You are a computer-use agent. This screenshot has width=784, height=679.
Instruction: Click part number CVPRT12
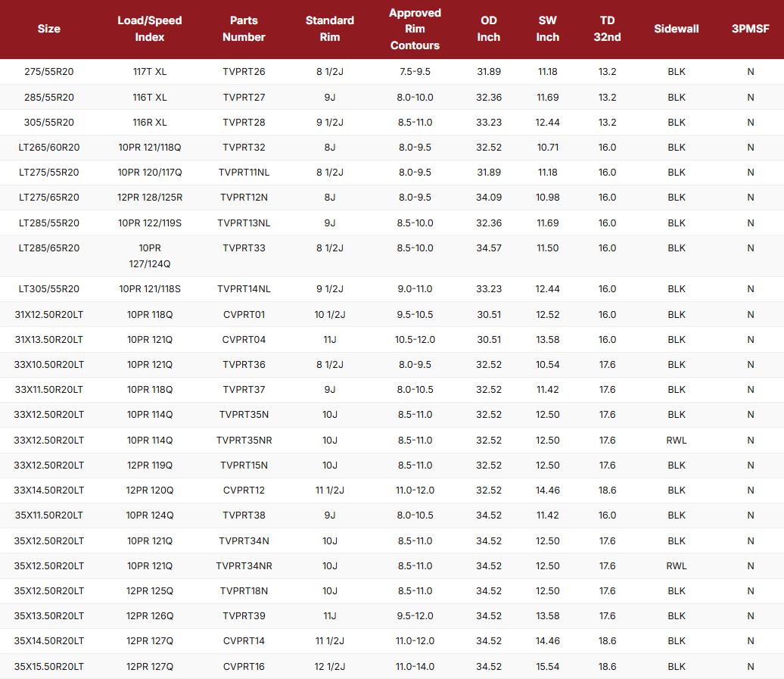pyautogui.click(x=244, y=491)
